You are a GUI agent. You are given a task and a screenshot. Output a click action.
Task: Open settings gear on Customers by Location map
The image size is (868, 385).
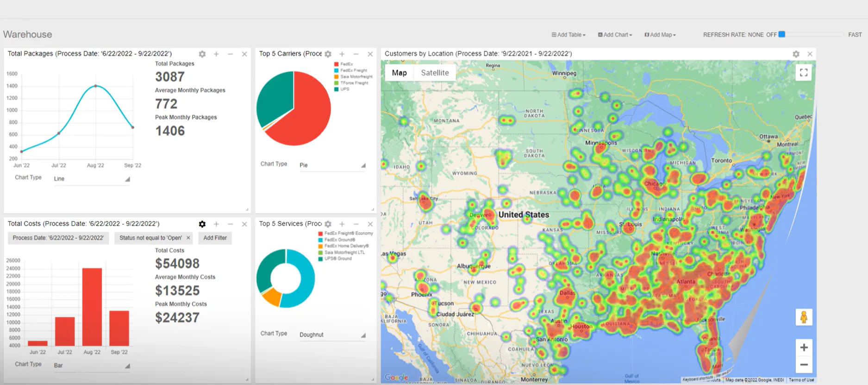(x=796, y=54)
